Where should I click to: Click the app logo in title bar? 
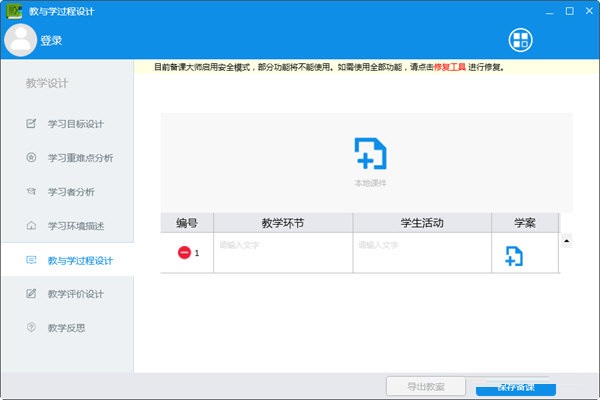click(14, 11)
